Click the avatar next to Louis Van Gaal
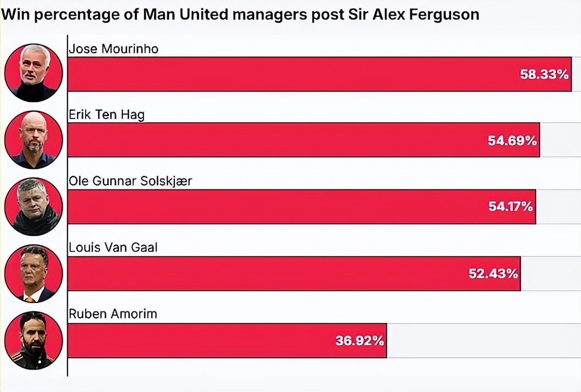 point(33,274)
